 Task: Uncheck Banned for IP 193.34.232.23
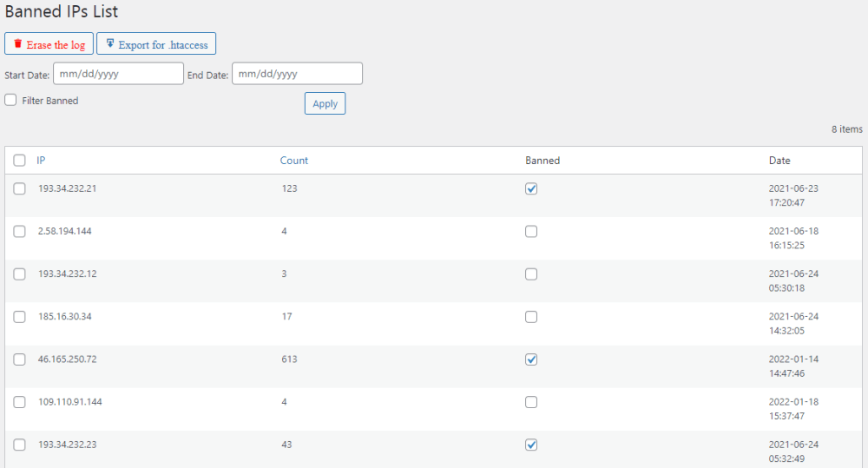[x=531, y=445]
